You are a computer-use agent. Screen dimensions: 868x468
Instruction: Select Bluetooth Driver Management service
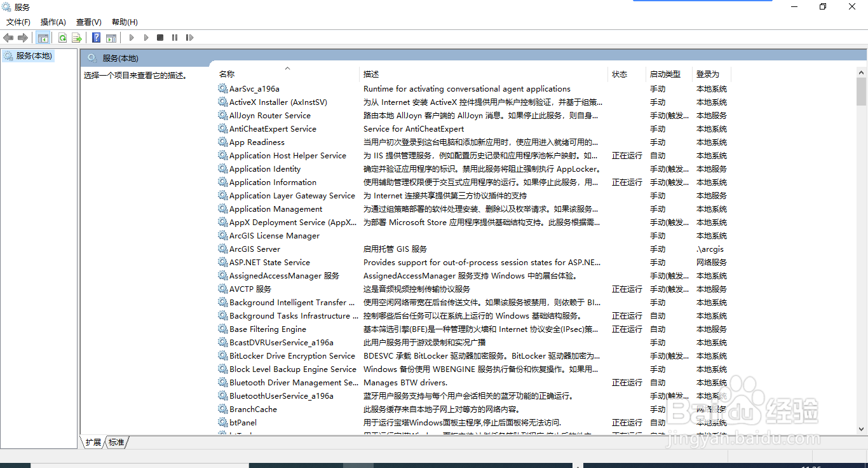(294, 383)
